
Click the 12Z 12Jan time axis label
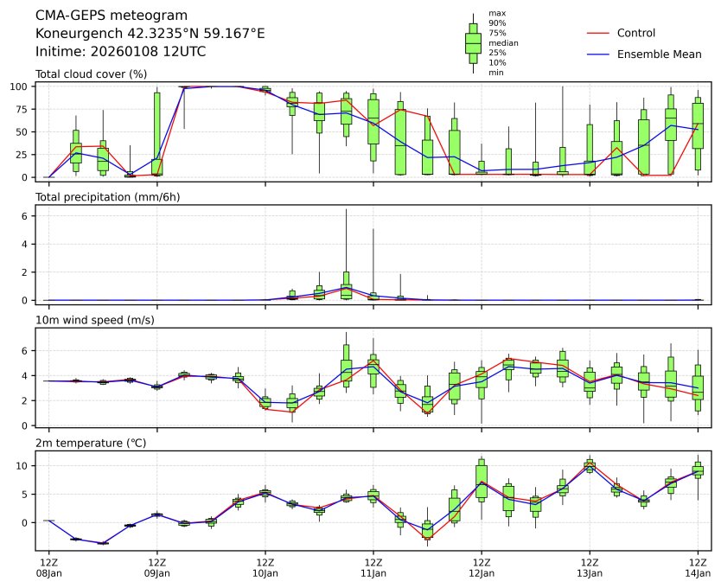coord(481,568)
